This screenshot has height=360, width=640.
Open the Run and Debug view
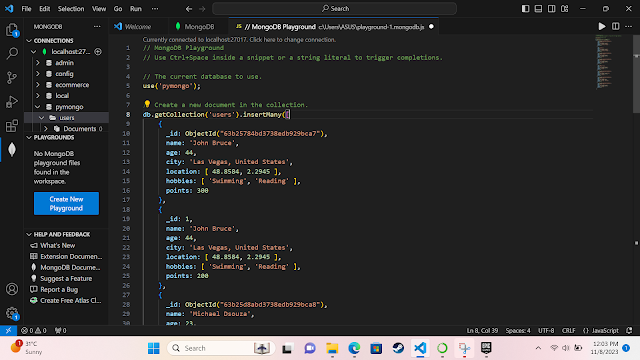12,102
